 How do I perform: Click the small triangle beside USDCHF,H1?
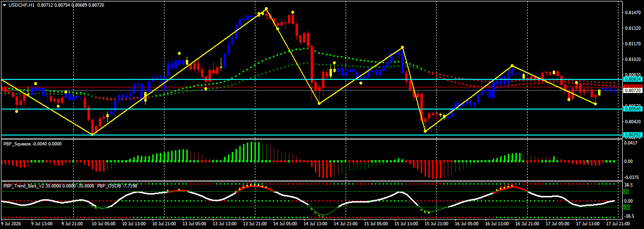pyautogui.click(x=4, y=5)
